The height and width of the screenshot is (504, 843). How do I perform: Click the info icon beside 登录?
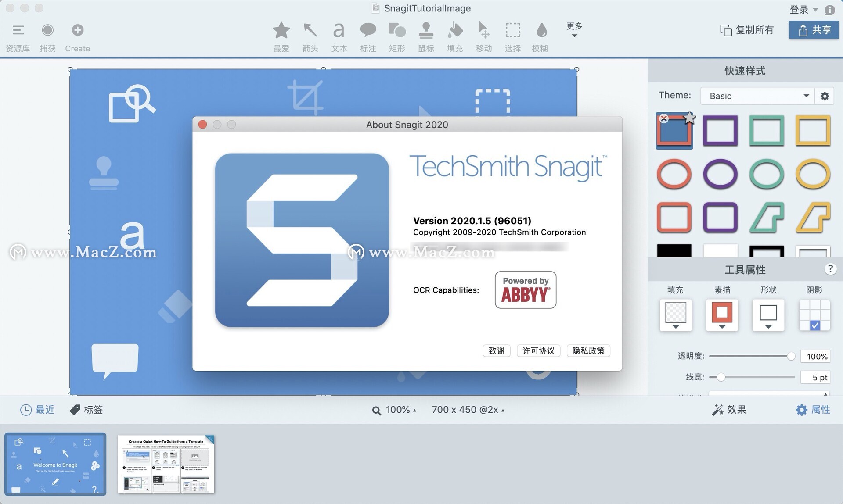[830, 10]
